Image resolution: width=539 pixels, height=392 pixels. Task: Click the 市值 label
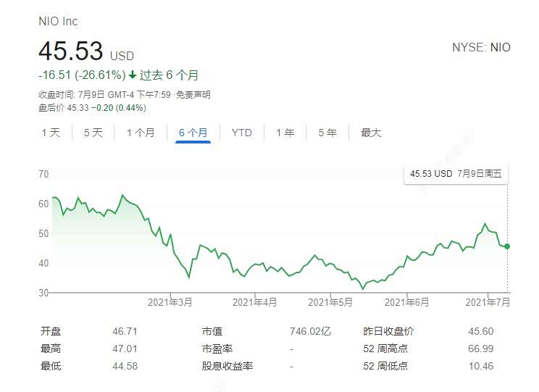(212, 331)
